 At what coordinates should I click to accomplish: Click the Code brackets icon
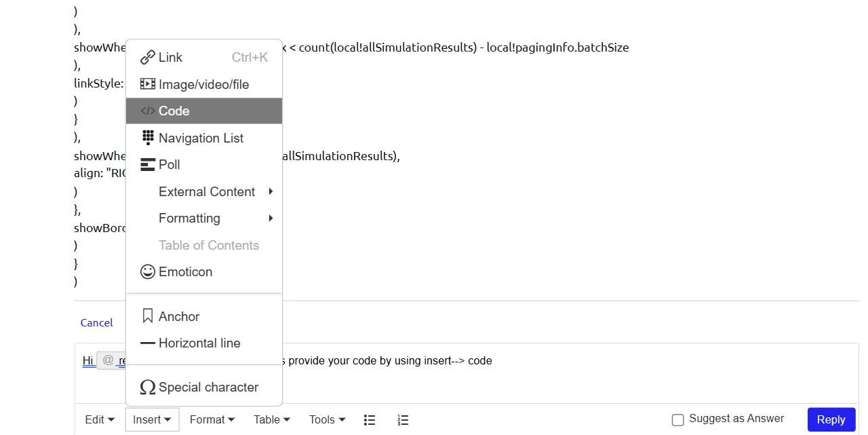[147, 111]
